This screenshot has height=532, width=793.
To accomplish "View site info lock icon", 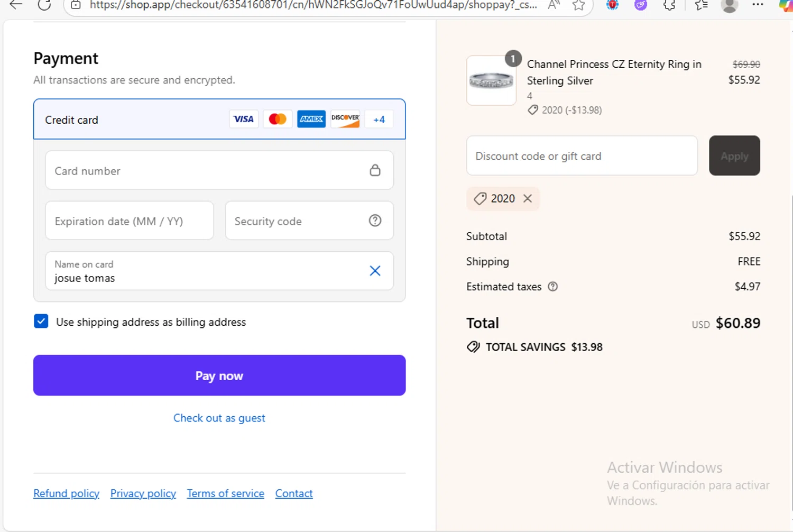I will [76, 5].
